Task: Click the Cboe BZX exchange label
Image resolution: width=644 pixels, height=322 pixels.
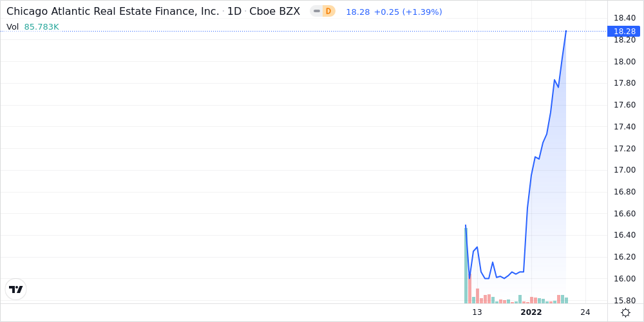Action: click(274, 12)
